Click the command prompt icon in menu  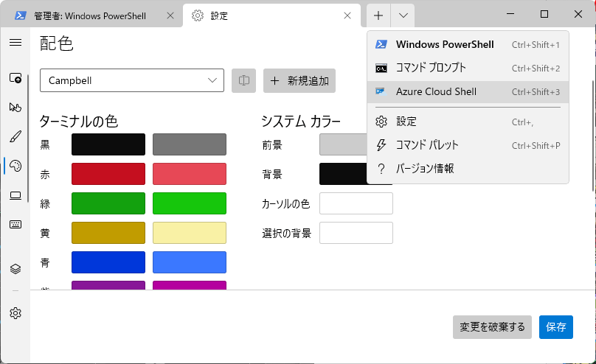click(x=381, y=69)
